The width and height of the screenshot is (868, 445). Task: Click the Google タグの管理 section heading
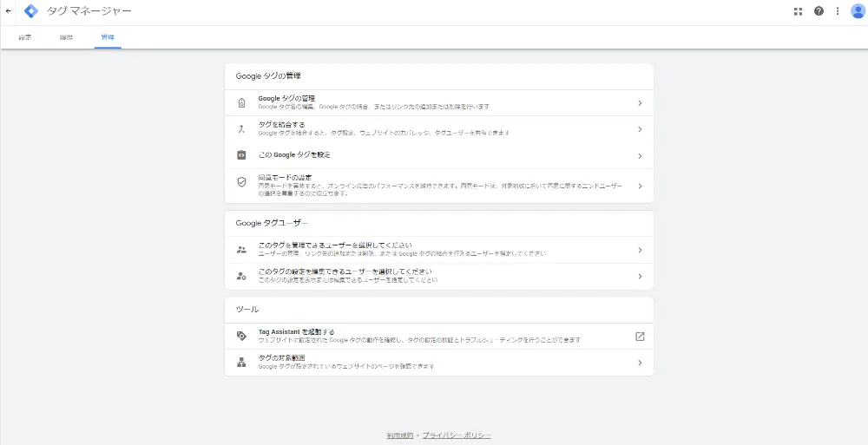[268, 75]
